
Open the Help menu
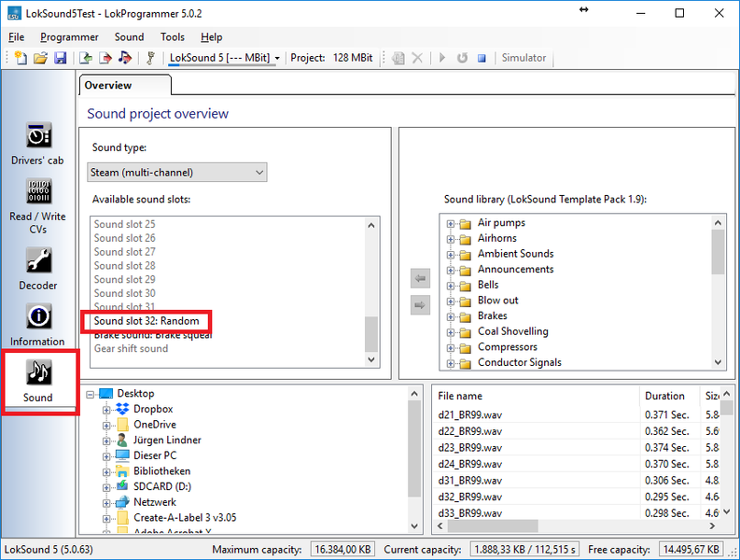(212, 36)
